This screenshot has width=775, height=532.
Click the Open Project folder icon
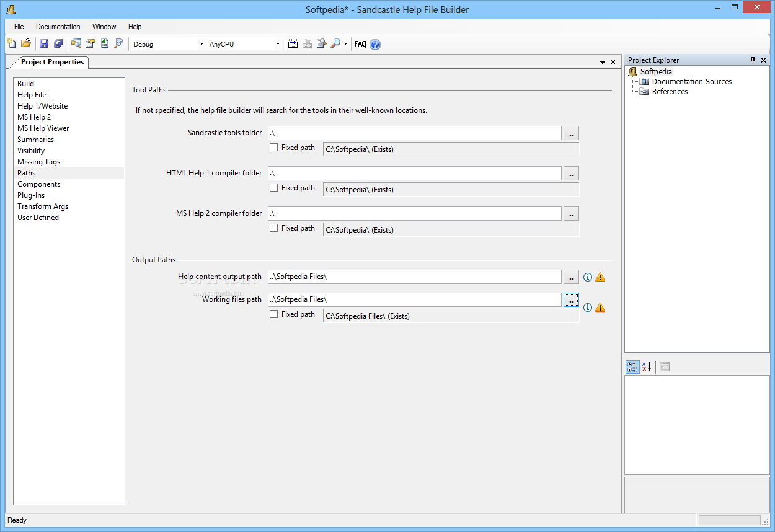[x=26, y=43]
